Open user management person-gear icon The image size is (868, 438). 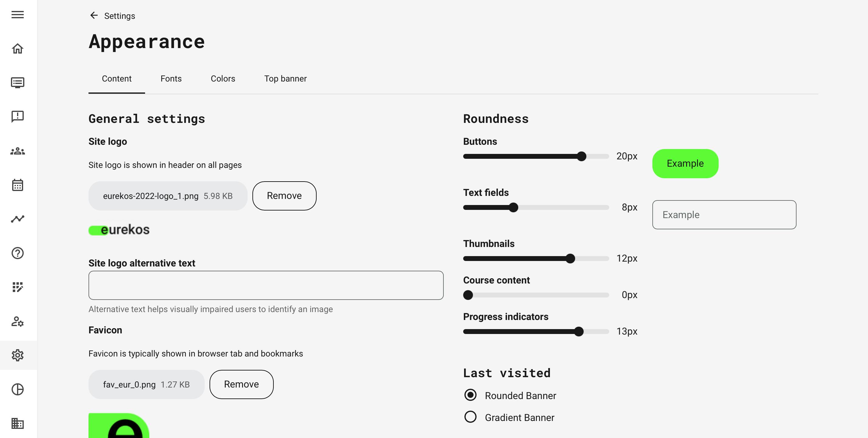(x=18, y=322)
